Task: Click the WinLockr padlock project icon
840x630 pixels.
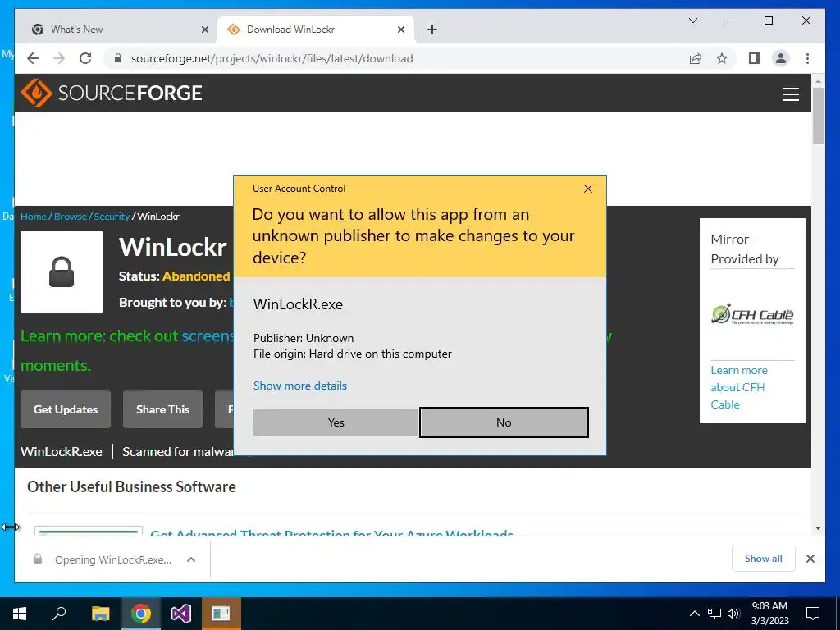Action: [x=62, y=272]
